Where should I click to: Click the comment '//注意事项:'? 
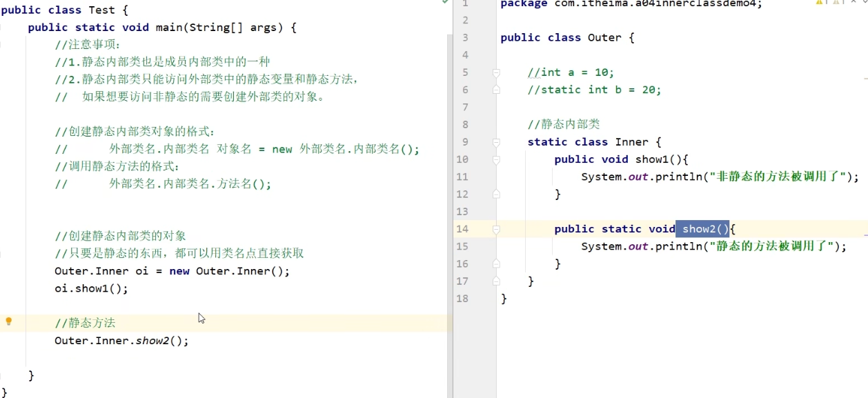[88, 45]
